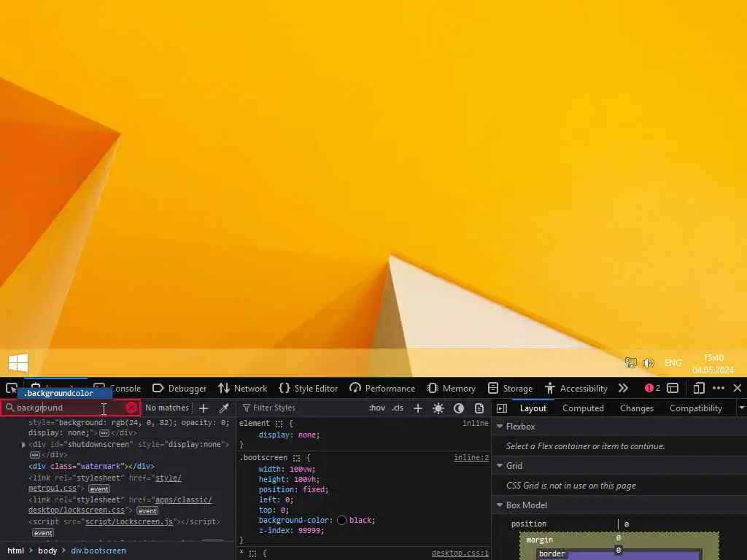Activate the element picker icon

pyautogui.click(x=12, y=388)
